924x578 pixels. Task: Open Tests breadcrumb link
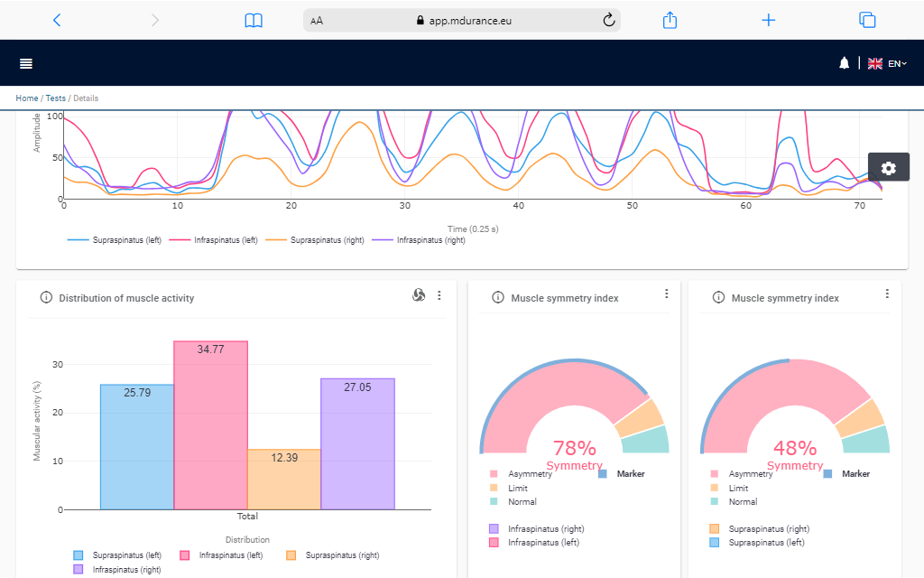[55, 98]
